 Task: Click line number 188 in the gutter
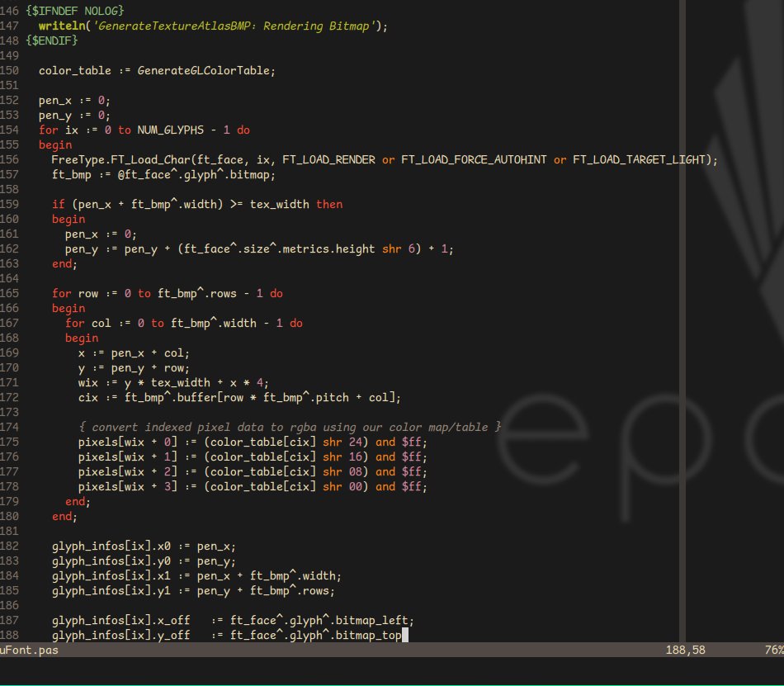click(x=9, y=636)
